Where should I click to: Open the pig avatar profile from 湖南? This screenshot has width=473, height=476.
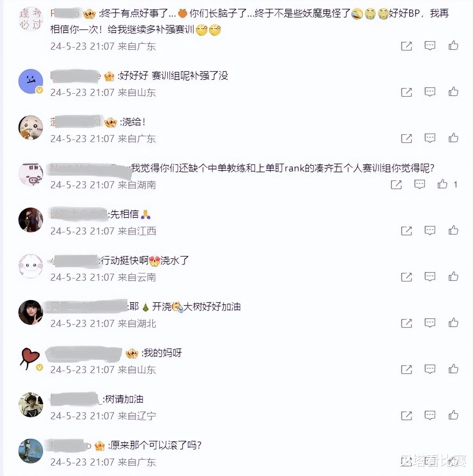click(31, 173)
